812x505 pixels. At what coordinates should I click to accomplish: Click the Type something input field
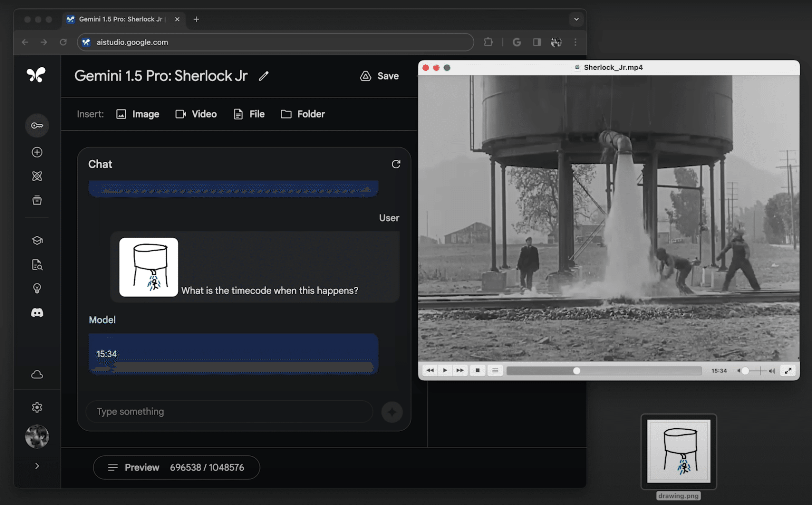pos(229,412)
